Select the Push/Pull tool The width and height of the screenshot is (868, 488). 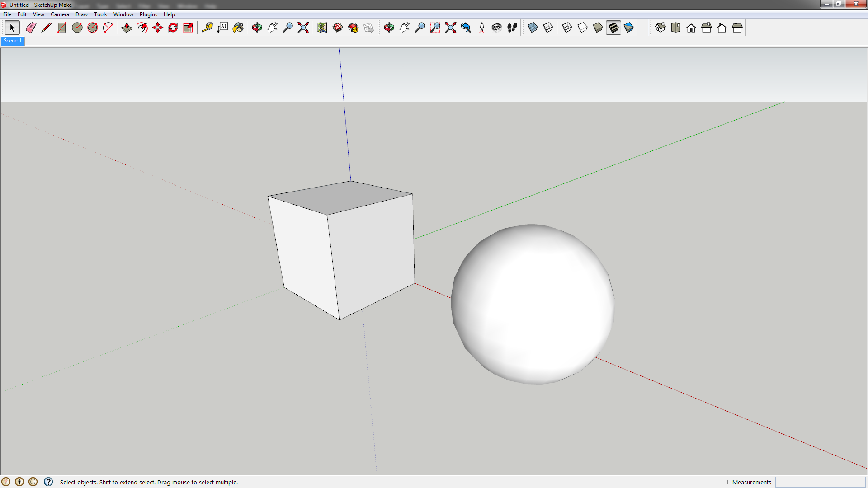(x=127, y=28)
